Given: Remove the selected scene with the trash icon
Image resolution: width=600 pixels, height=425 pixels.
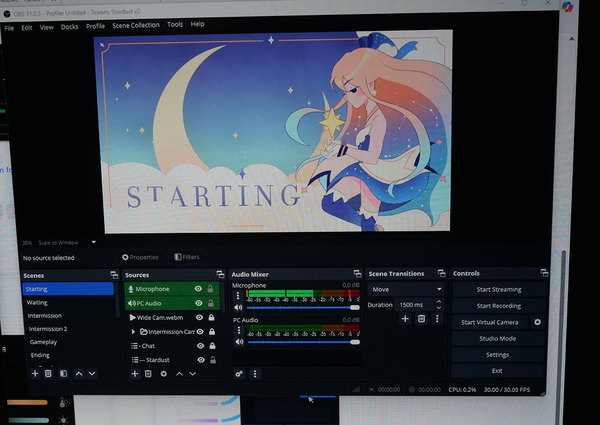Looking at the screenshot, I should tap(48, 373).
